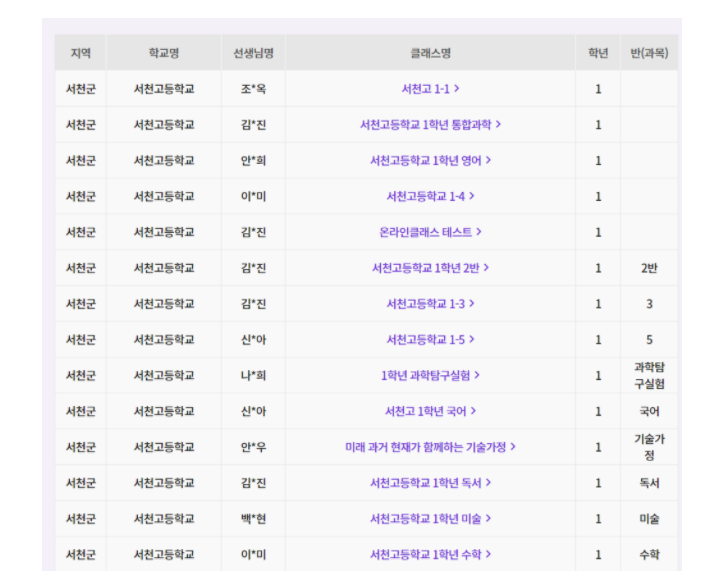Open 서천고등학교 1학년 통합과학 class
Screen dimensions: 718x582
[430, 125]
